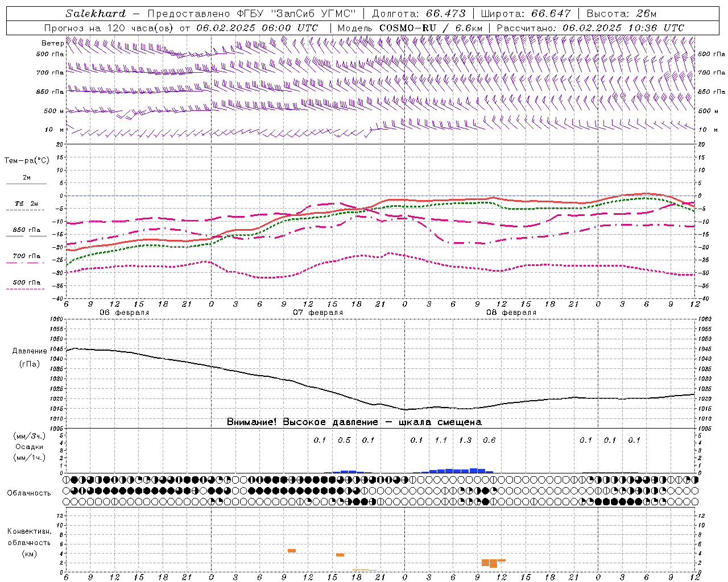Click the 06 февраля date label

coord(125,313)
